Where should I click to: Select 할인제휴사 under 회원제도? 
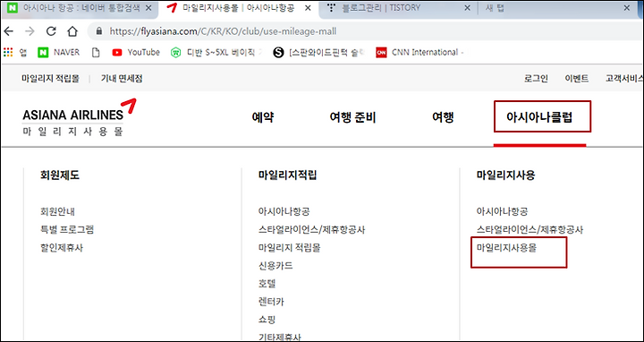[62, 248]
